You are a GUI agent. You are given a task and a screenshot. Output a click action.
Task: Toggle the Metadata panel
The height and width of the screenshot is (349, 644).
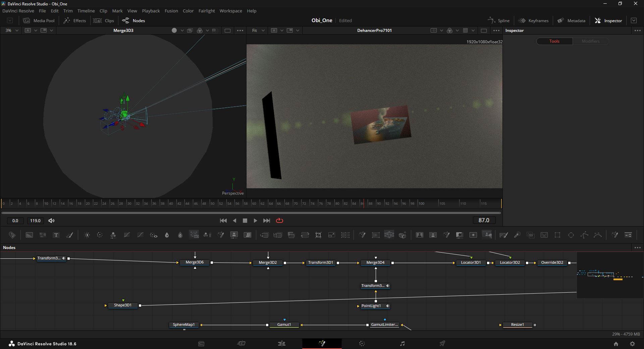tap(571, 20)
